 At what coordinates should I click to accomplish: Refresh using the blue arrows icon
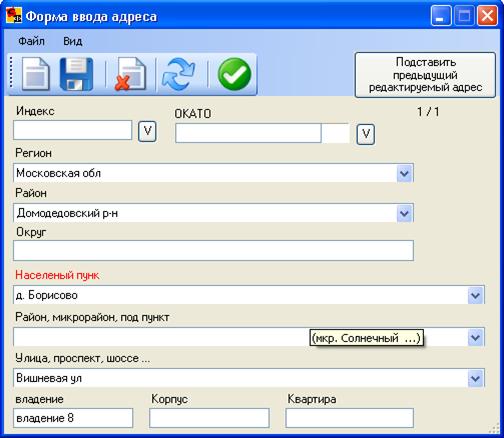coord(178,75)
